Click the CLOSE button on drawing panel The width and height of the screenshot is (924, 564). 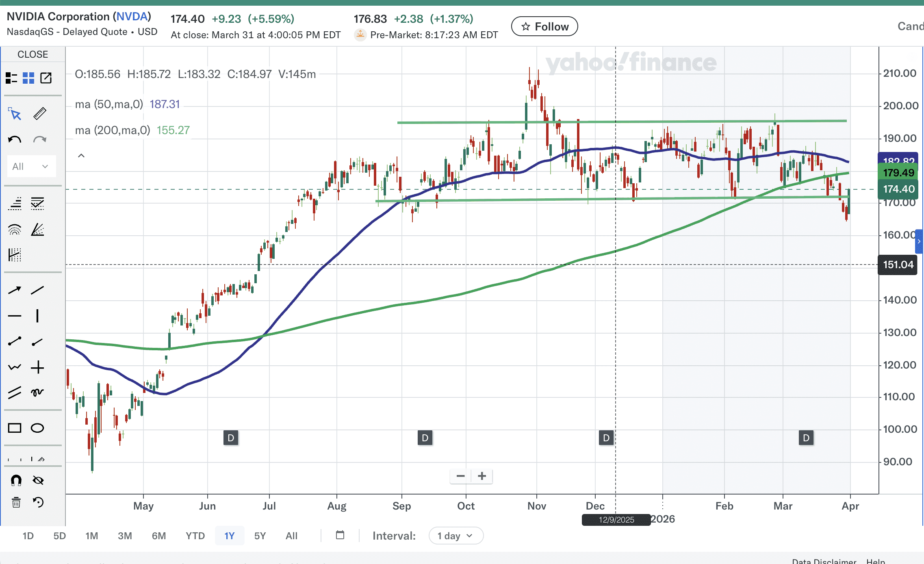pyautogui.click(x=33, y=54)
